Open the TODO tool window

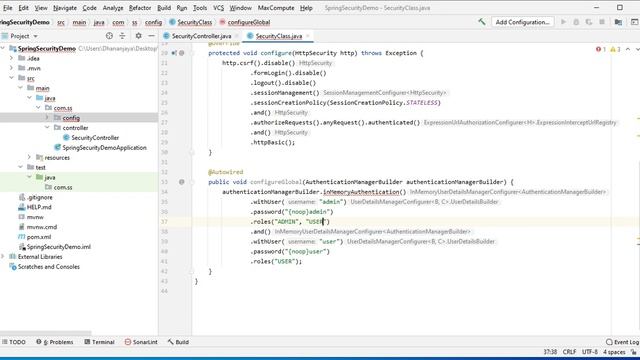tap(13, 342)
